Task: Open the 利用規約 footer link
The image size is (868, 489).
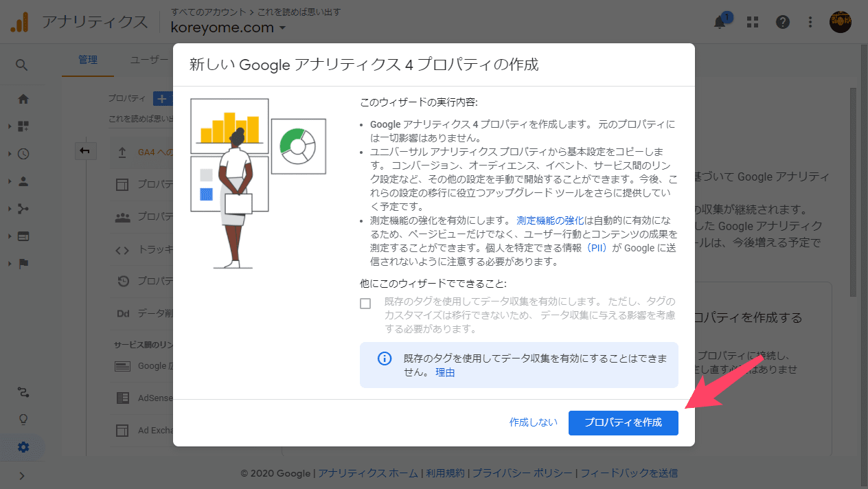Action: click(x=445, y=473)
